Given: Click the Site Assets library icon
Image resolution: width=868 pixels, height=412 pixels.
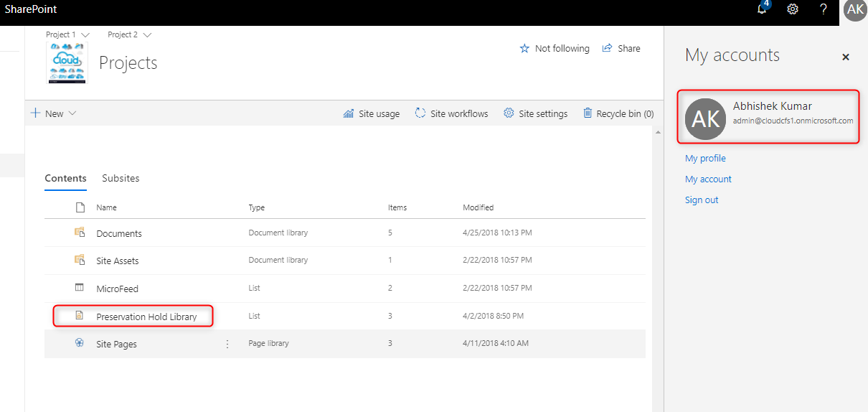Looking at the screenshot, I should coord(80,260).
